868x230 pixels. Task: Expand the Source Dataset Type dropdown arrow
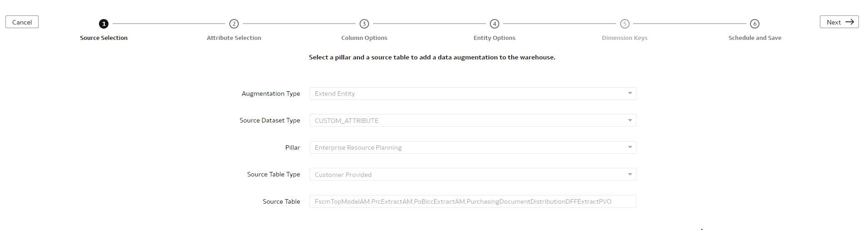pyautogui.click(x=630, y=120)
